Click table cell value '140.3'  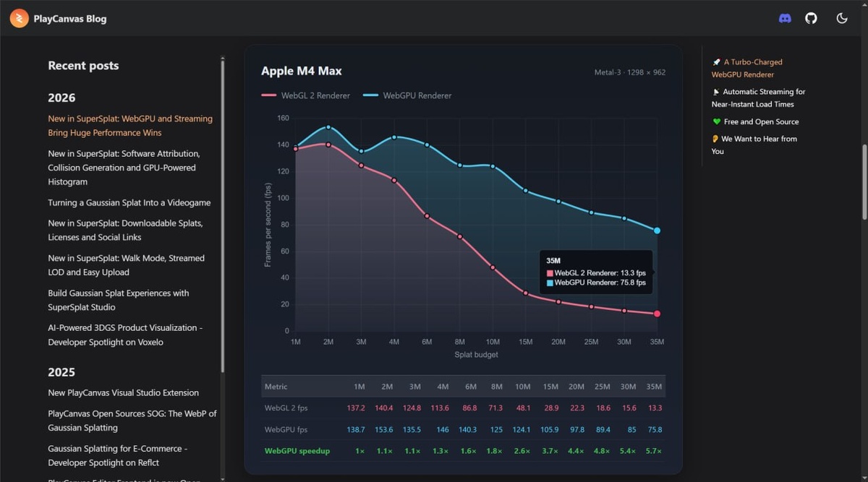tap(467, 429)
